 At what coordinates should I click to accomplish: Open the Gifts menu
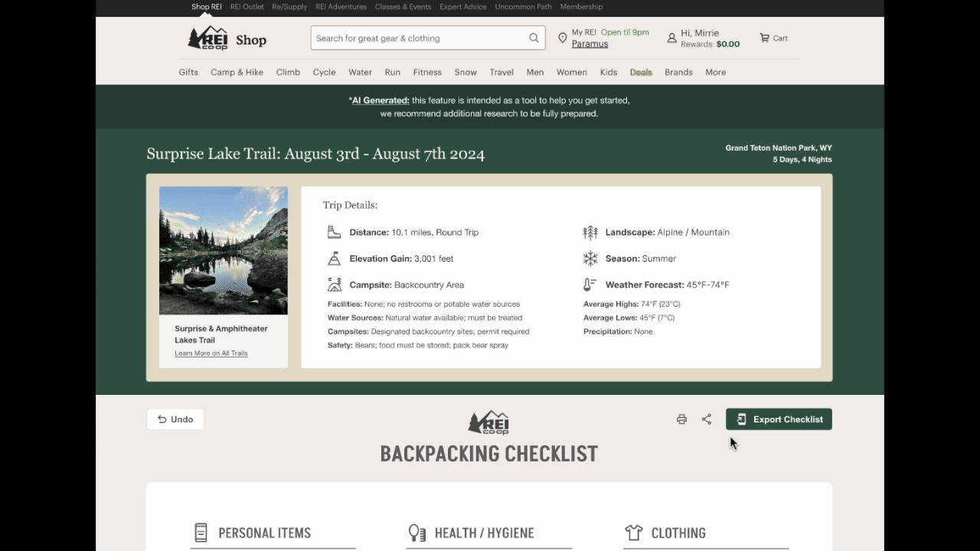(x=188, y=72)
